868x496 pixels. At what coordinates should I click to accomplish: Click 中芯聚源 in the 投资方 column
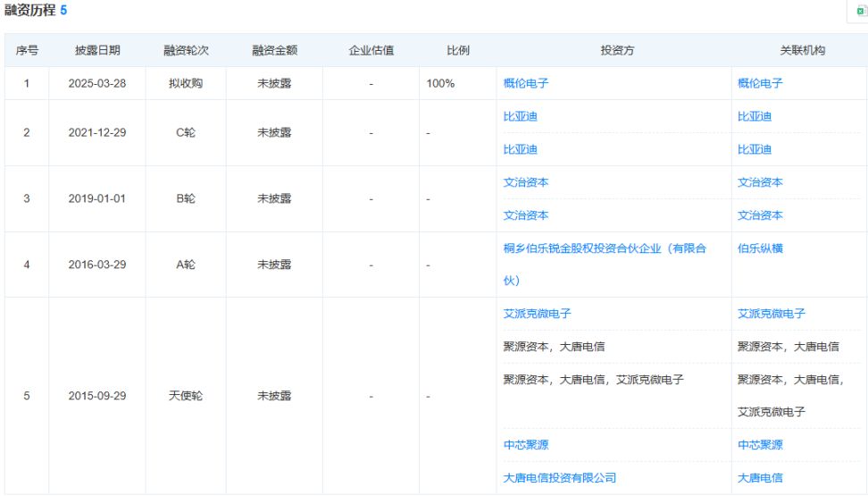tap(526, 444)
